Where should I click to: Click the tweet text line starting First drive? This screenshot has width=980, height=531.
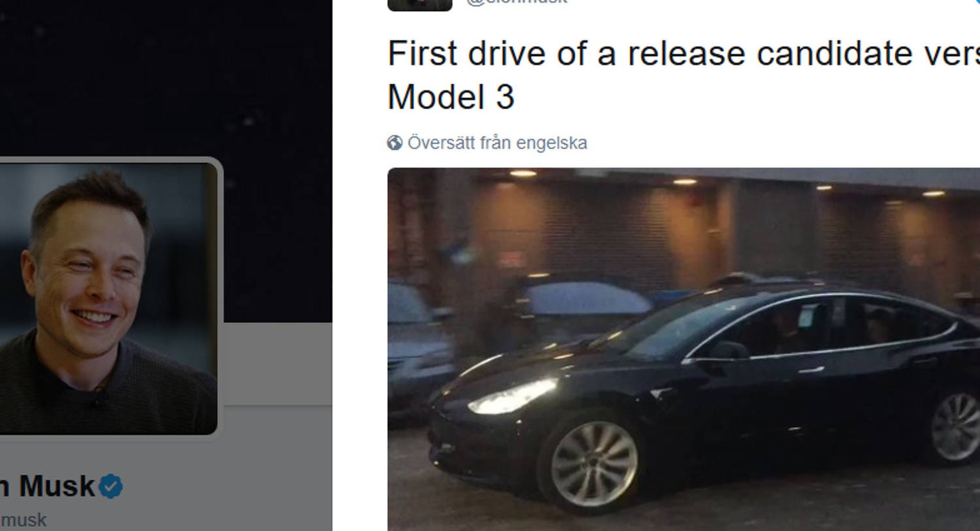(x=684, y=54)
